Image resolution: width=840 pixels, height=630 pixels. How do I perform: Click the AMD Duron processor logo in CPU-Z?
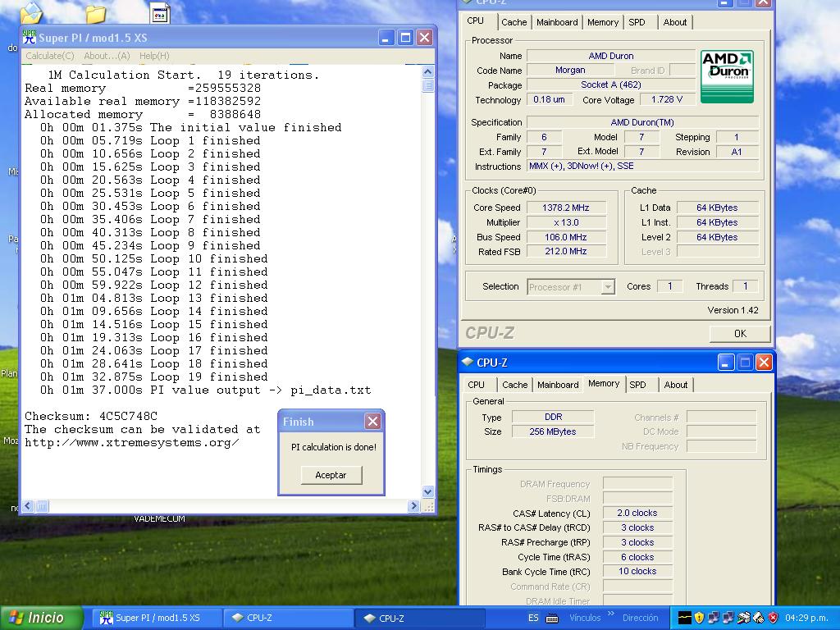tap(727, 76)
